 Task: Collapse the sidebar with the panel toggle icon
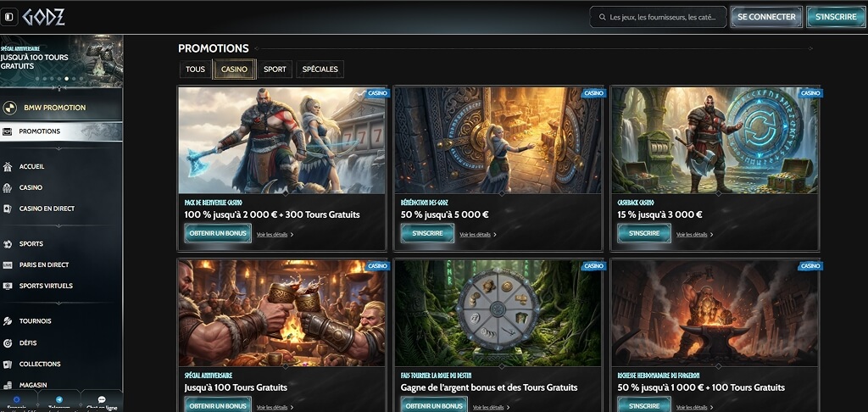8,17
